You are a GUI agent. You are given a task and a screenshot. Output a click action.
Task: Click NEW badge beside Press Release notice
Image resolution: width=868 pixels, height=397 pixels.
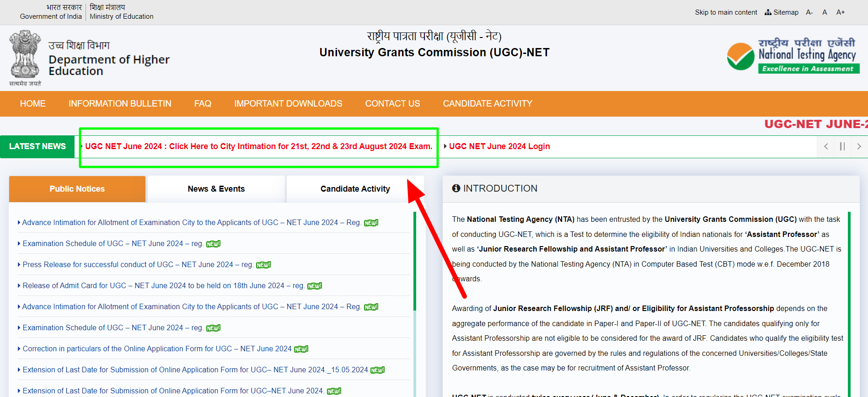click(263, 265)
